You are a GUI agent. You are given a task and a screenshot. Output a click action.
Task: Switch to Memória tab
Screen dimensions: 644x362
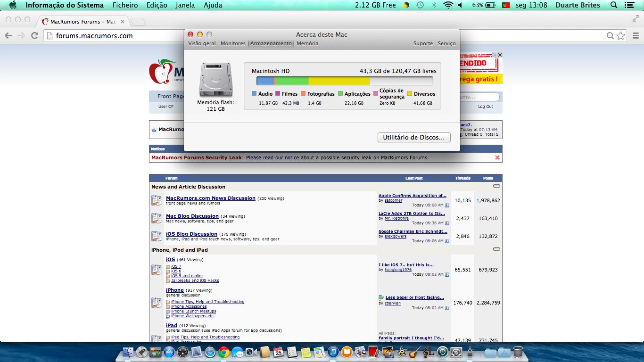click(307, 43)
